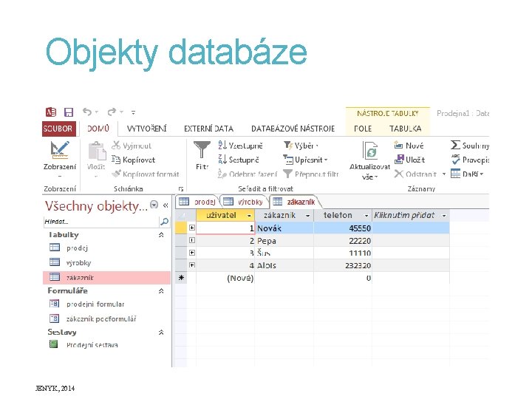Click the Hledat search field

pyautogui.click(x=100, y=222)
